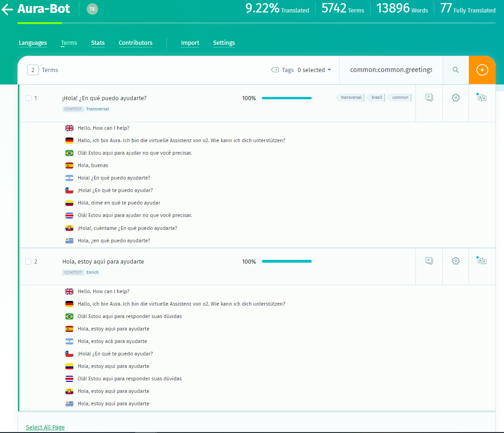Click the TE user avatar
This screenshot has width=504, height=433.
(92, 9)
